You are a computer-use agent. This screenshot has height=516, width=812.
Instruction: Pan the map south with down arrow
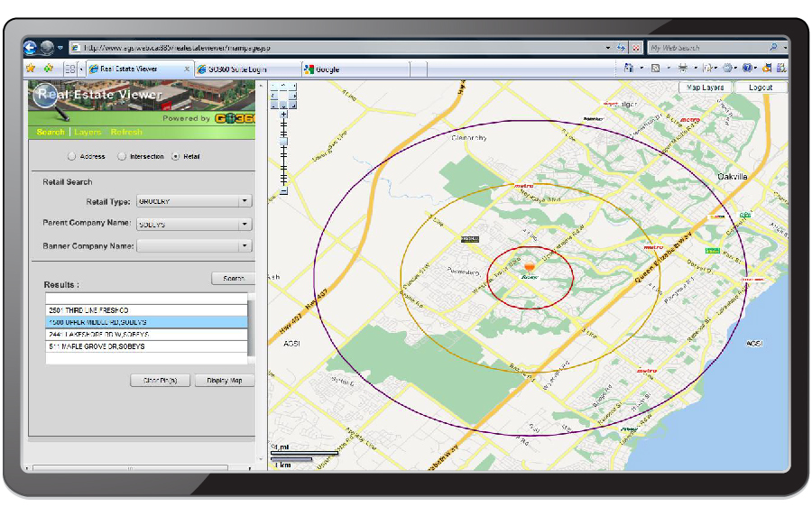click(x=283, y=105)
